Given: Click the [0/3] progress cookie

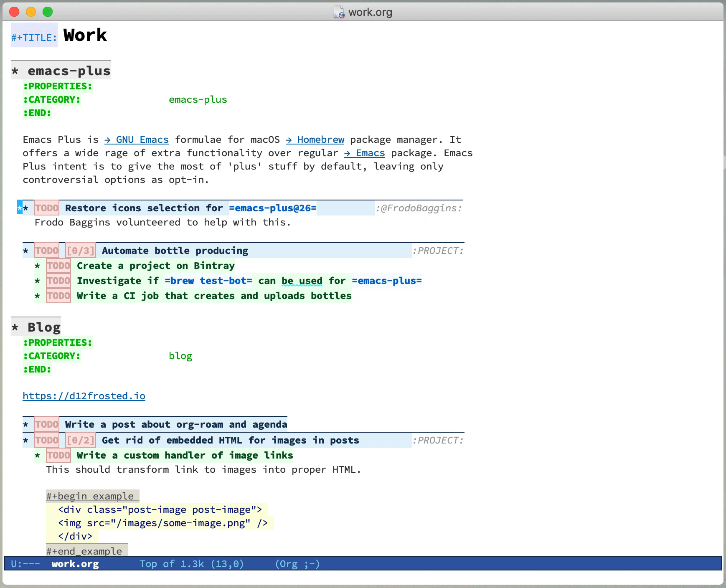Looking at the screenshot, I should click(x=81, y=251).
